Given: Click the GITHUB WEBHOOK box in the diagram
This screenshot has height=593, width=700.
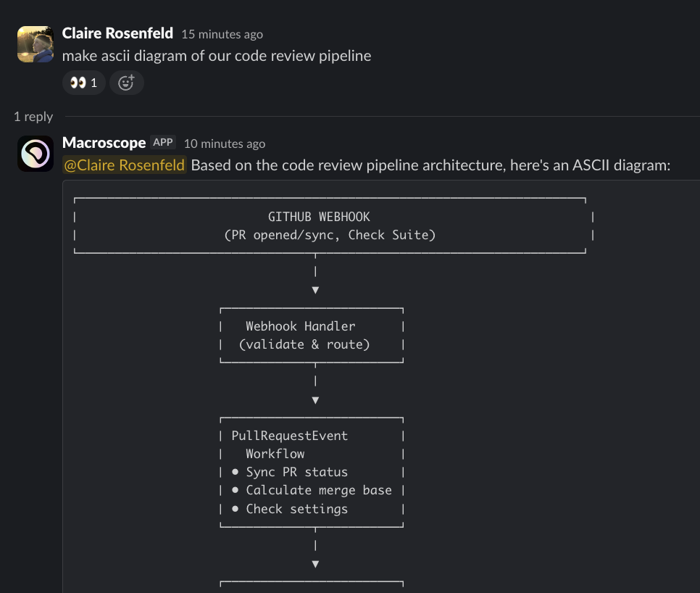Looking at the screenshot, I should (x=330, y=225).
